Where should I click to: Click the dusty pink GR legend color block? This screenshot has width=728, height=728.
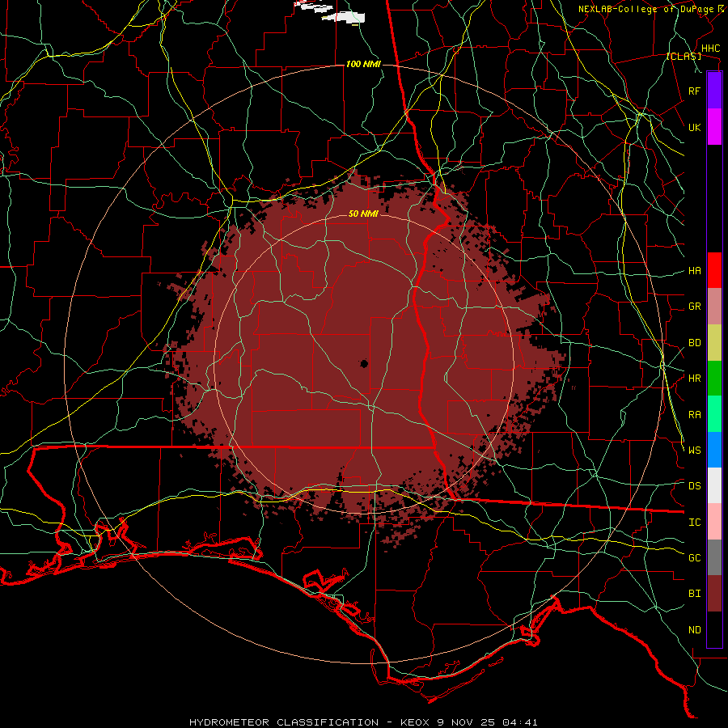714,307
